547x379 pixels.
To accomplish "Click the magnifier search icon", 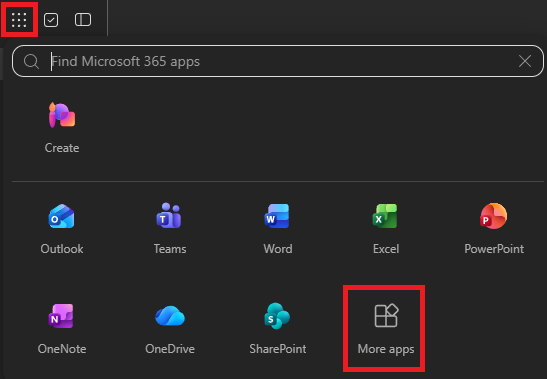I will (31, 61).
